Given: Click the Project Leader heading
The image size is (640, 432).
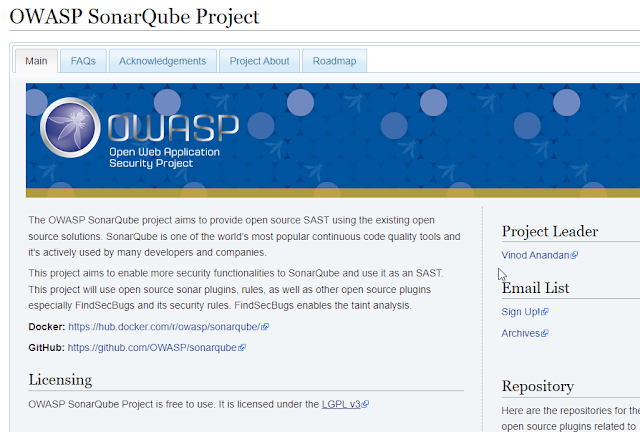Looking at the screenshot, I should (550, 232).
